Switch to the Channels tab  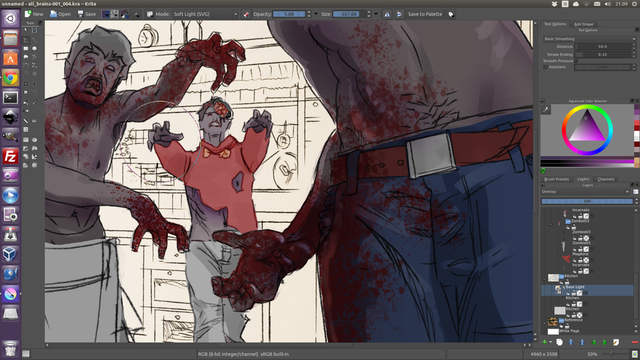pos(606,179)
